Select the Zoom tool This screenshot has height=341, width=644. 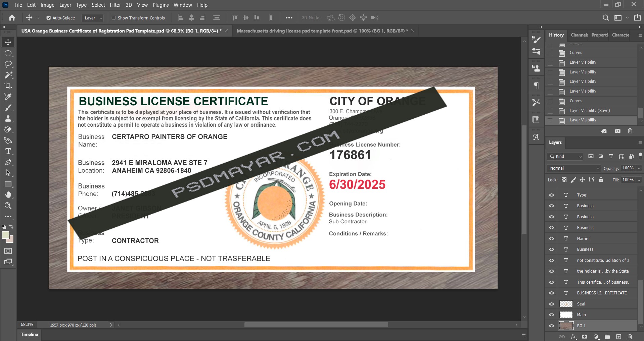pos(8,206)
